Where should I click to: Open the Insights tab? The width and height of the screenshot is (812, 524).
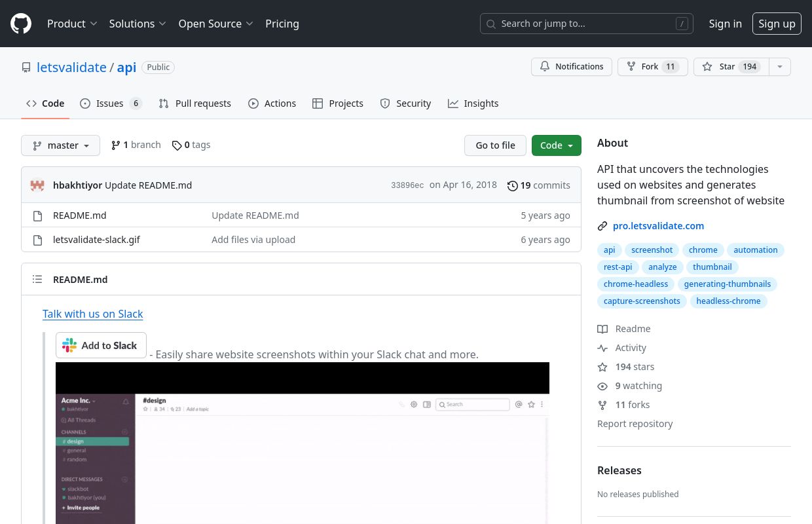pyautogui.click(x=473, y=103)
